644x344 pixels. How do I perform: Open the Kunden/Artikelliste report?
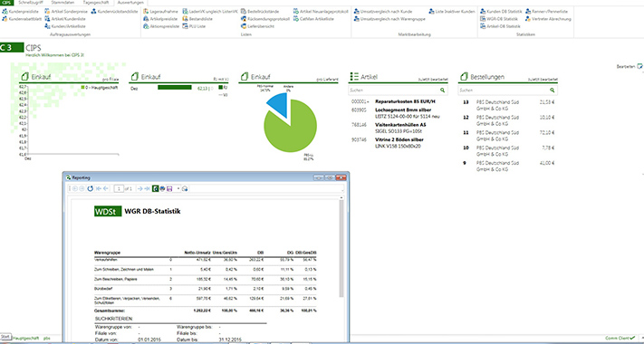tap(65, 26)
